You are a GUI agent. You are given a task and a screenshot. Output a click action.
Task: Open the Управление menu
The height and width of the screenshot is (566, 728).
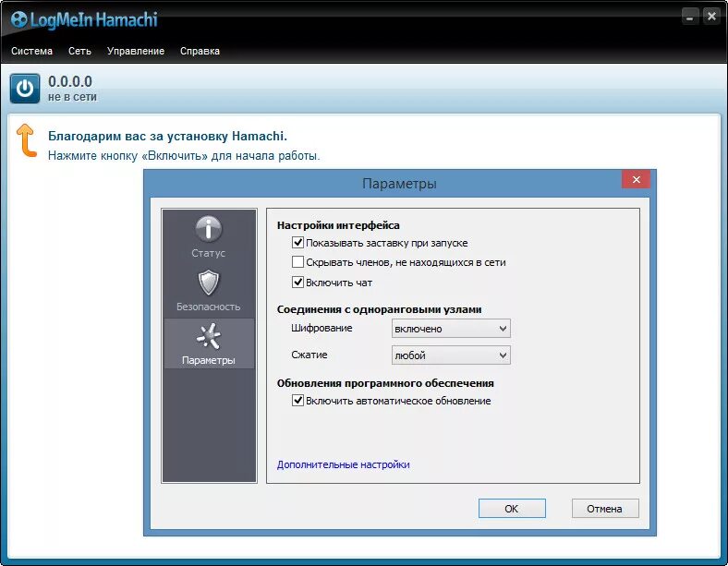coord(136,51)
